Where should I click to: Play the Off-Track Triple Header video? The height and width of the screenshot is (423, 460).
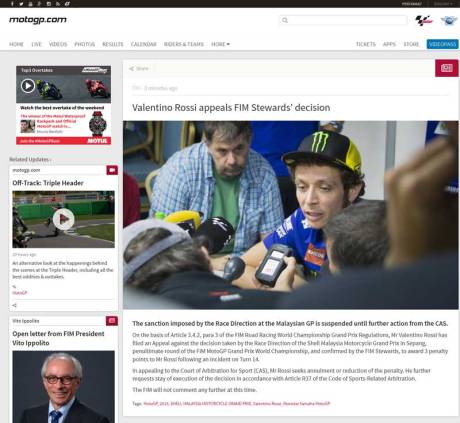64,219
